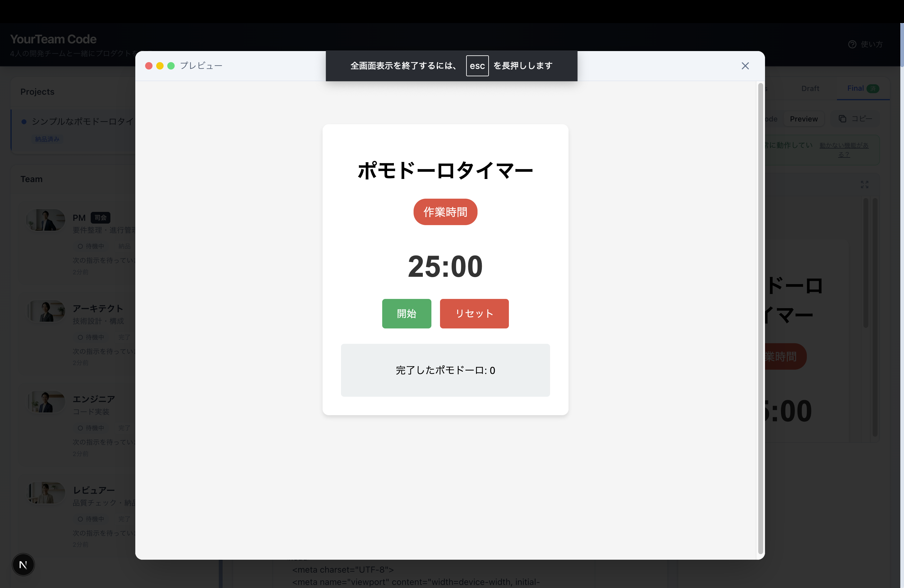
Task: Click the copy icon beside コピー
Action: tap(842, 119)
